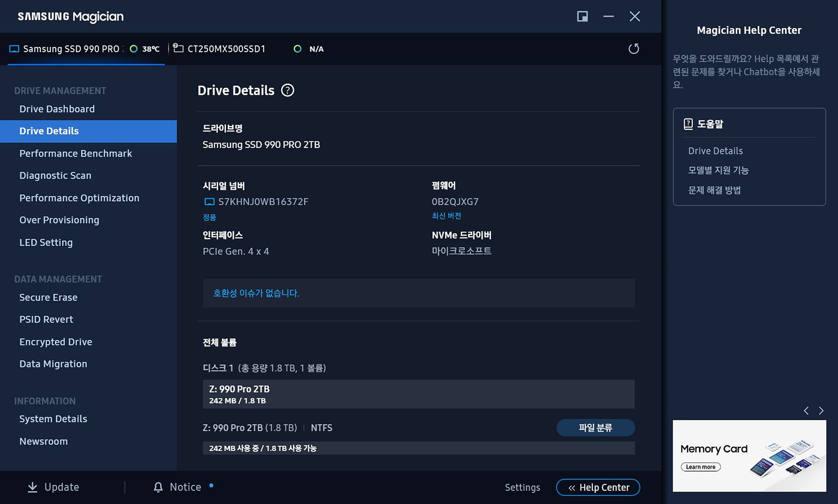Open Performance Benchmark page
The height and width of the screenshot is (504, 838).
76,153
